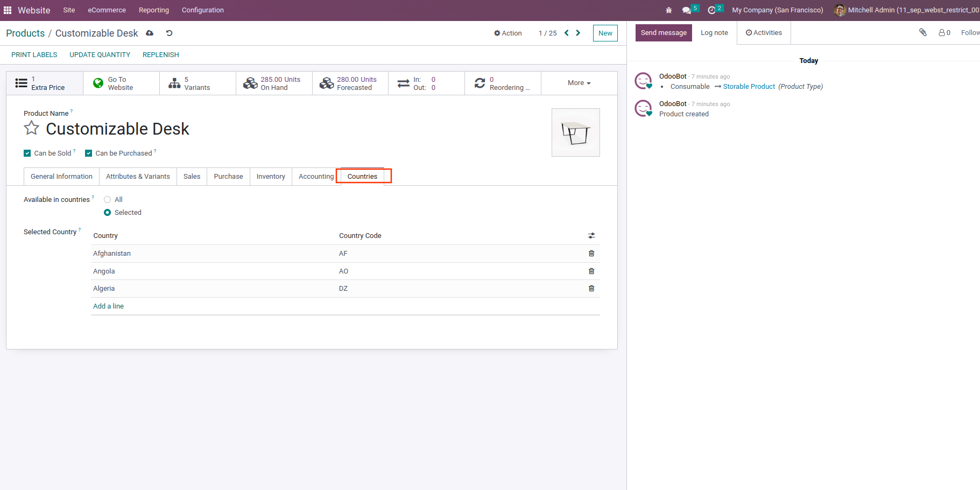
Task: Open the 5 Variants stat button
Action: [198, 83]
